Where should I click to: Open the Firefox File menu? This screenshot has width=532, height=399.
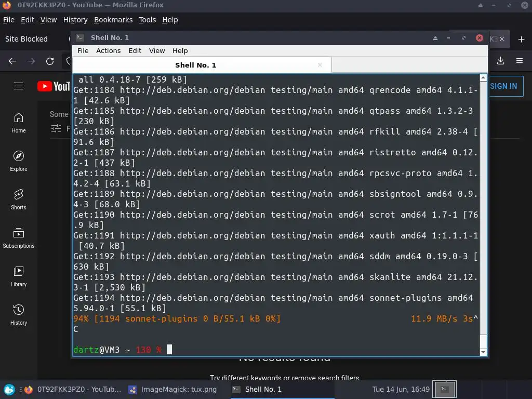(8, 20)
